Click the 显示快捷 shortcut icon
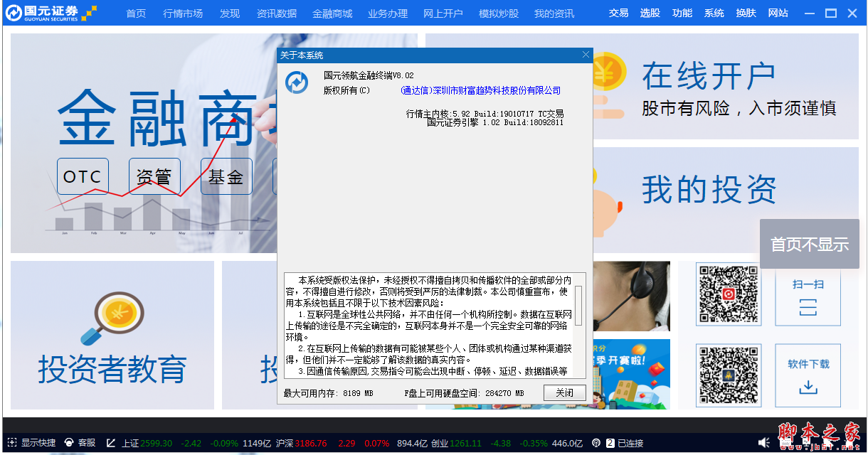 click(11, 442)
